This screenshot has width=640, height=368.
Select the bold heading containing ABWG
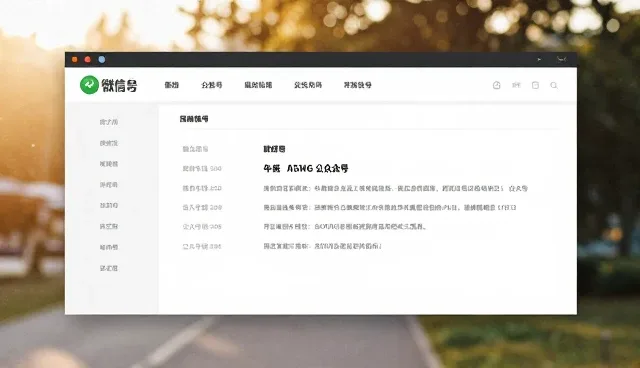coord(306,168)
